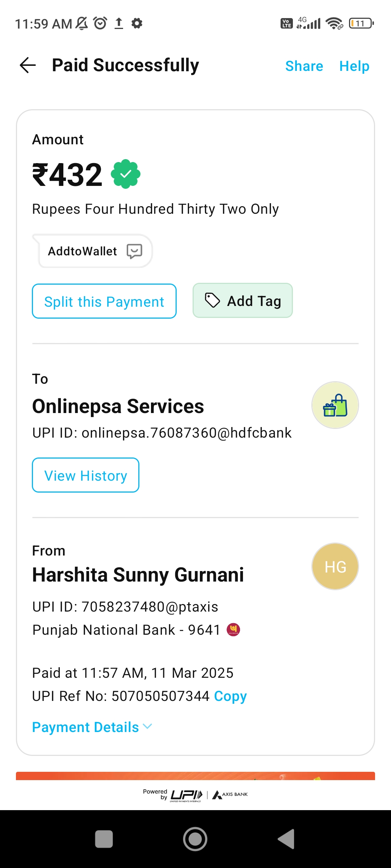Tap the gift shopping bag merchant icon
Viewport: 391px width, 868px height.
[335, 405]
